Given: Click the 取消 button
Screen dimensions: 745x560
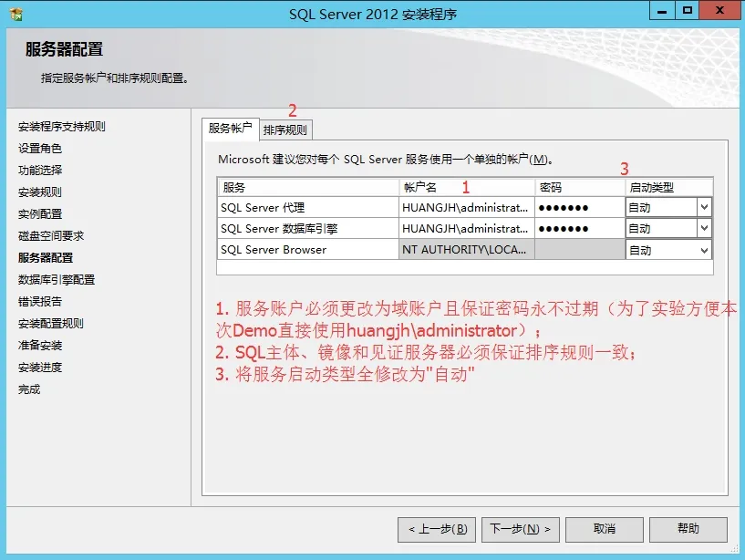Looking at the screenshot, I should [605, 529].
